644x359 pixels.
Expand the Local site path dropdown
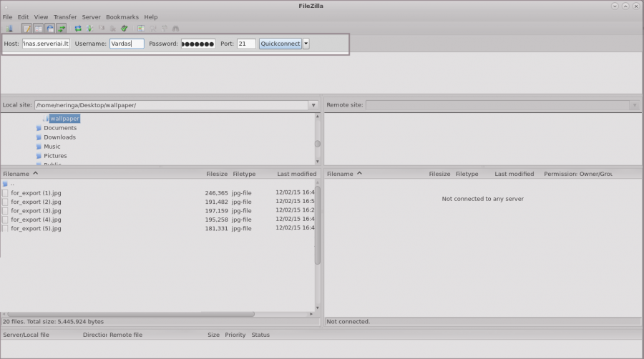313,105
